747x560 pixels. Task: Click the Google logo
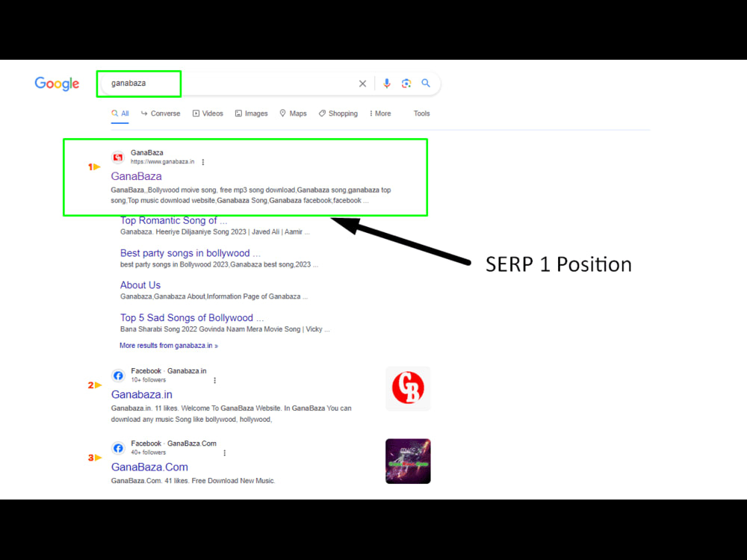57,84
